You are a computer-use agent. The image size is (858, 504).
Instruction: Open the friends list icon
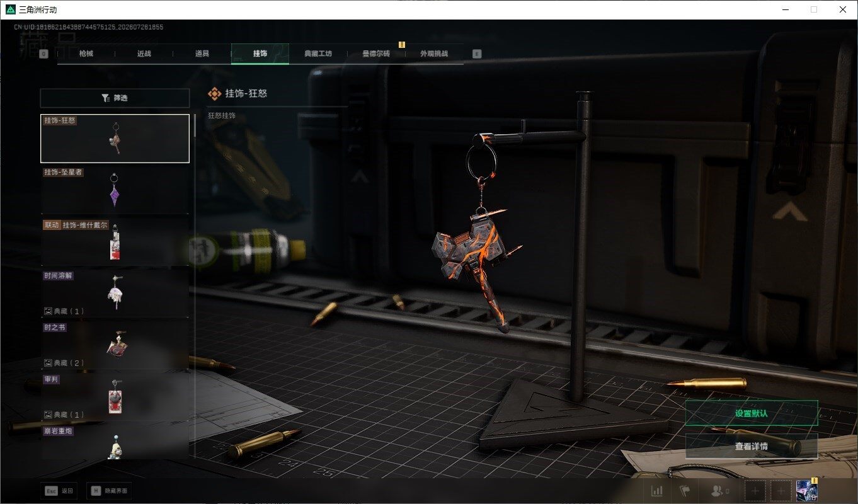tap(719, 491)
